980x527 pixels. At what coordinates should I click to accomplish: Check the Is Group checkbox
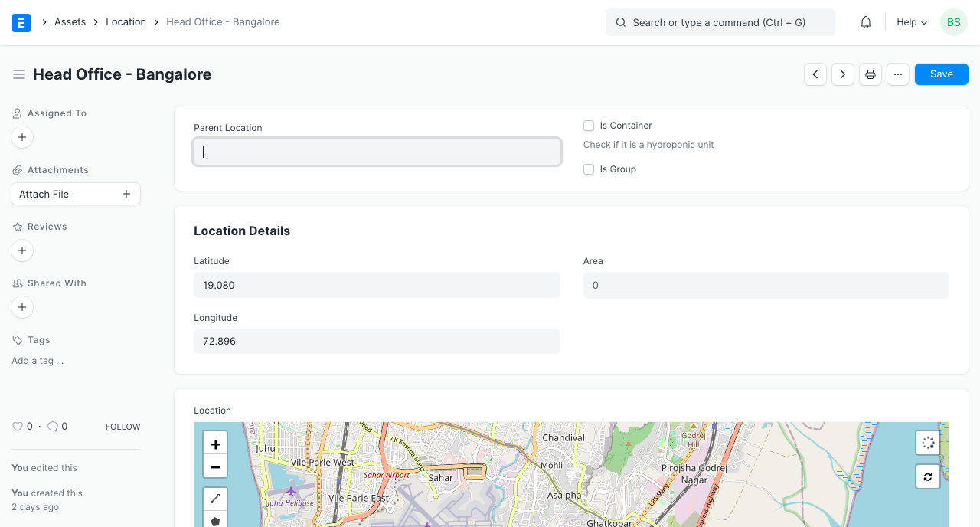(589, 169)
